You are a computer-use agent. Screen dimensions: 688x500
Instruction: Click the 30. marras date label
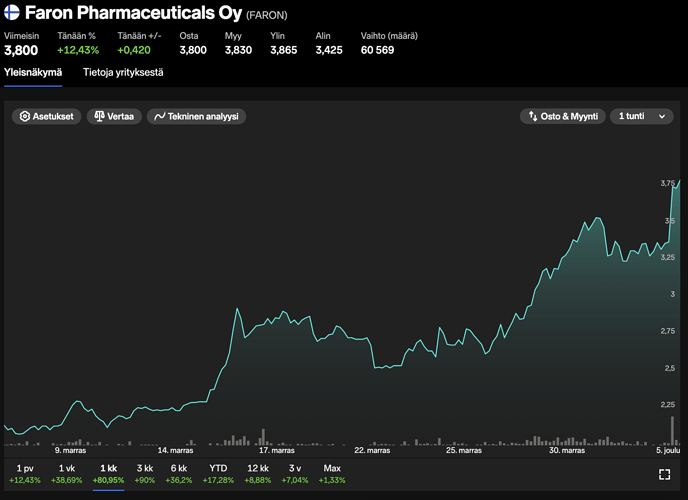567,450
